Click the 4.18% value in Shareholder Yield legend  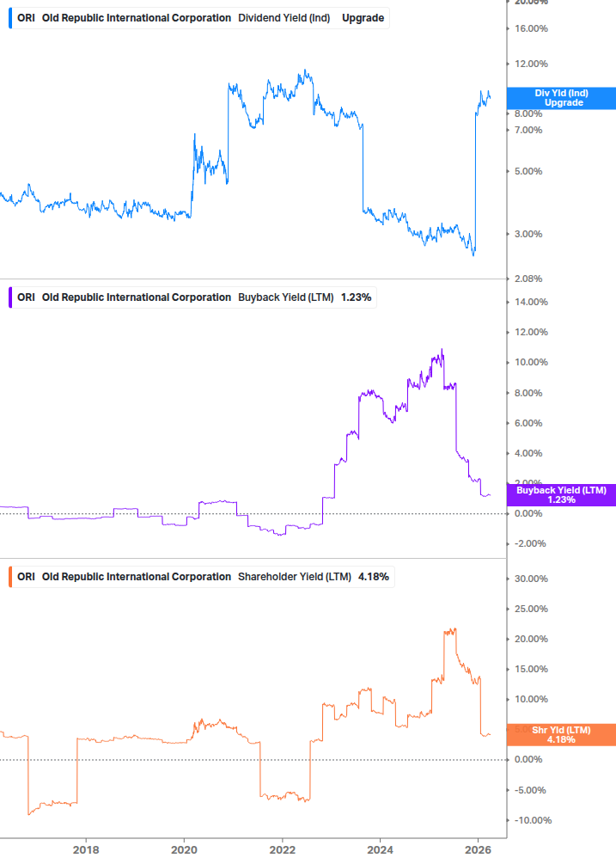point(374,577)
